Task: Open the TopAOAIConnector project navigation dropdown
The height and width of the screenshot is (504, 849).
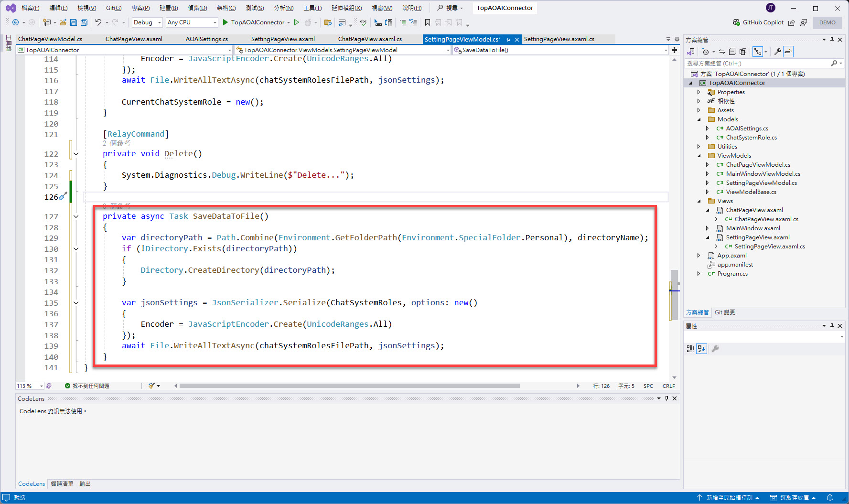Action: pyautogui.click(x=124, y=50)
